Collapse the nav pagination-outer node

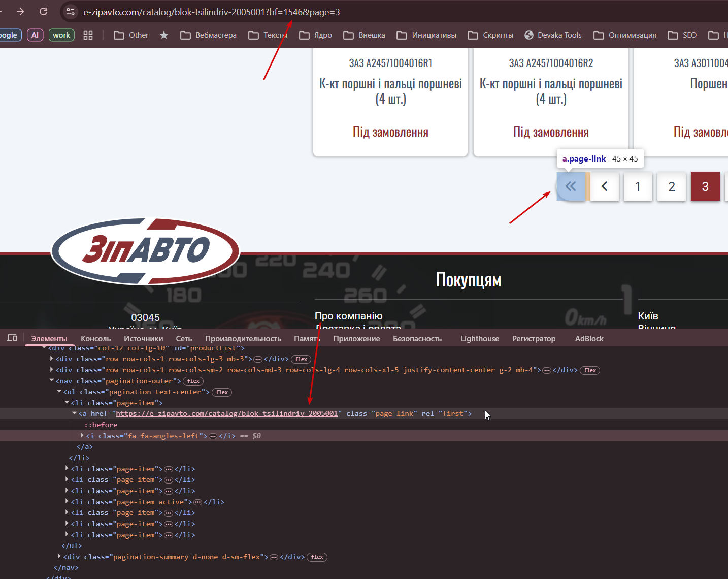coord(52,381)
